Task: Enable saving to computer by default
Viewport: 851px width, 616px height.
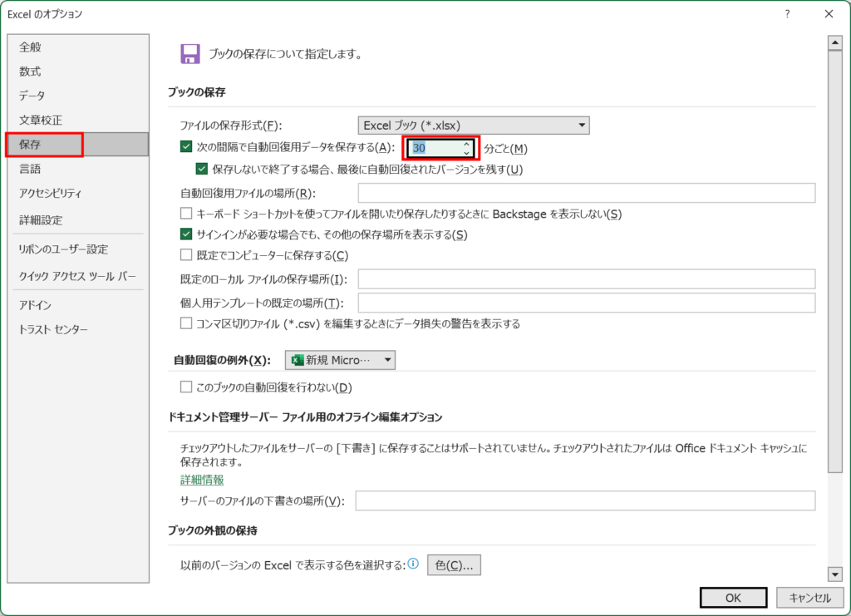Action: point(184,255)
